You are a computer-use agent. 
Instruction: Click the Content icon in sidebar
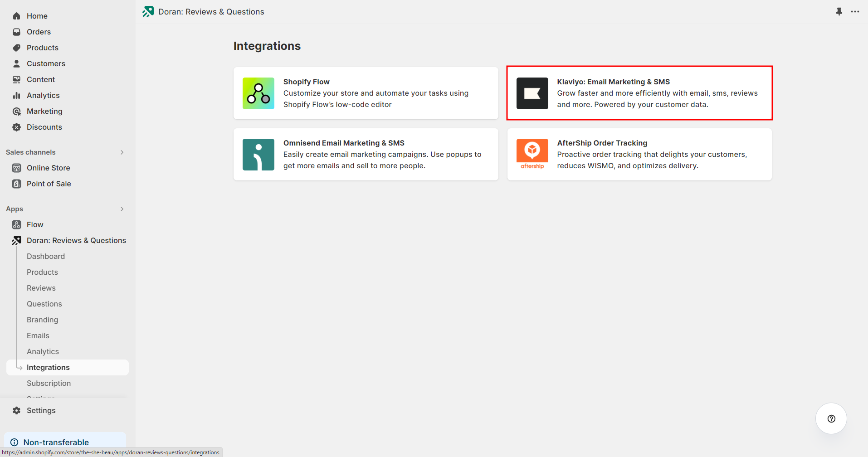[x=17, y=79]
